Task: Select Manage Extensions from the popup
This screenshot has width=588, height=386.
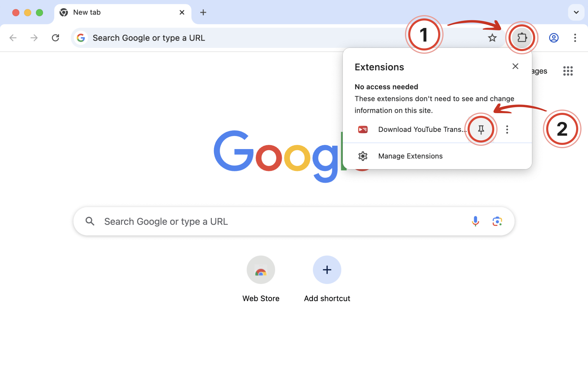Action: coord(410,156)
